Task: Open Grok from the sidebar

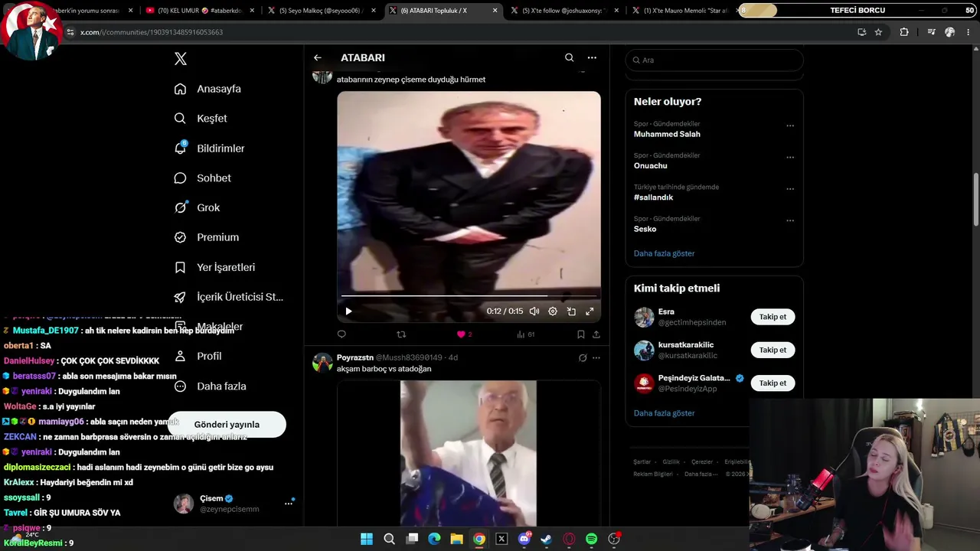Action: [197, 207]
